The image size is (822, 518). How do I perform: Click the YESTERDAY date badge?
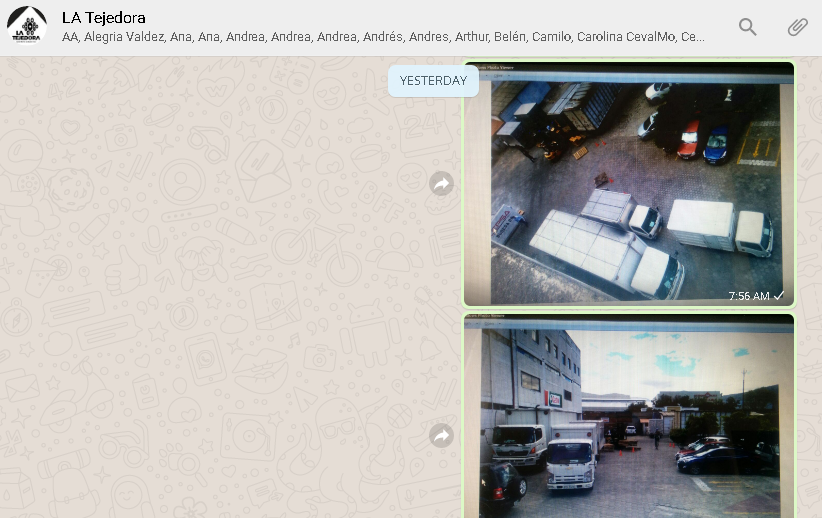[433, 81]
